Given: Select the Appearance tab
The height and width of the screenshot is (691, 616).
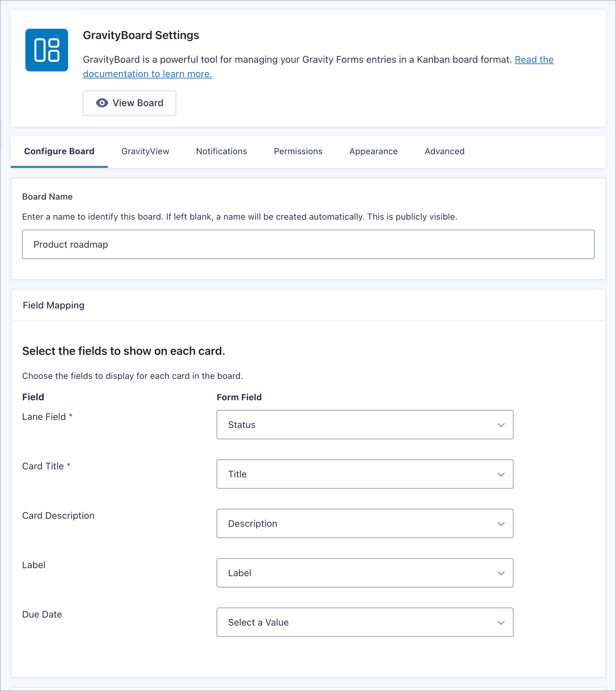Looking at the screenshot, I should [373, 151].
